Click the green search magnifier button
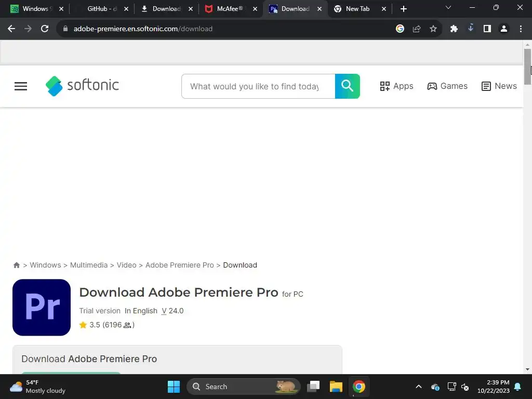This screenshot has height=399, width=532. coord(348,86)
